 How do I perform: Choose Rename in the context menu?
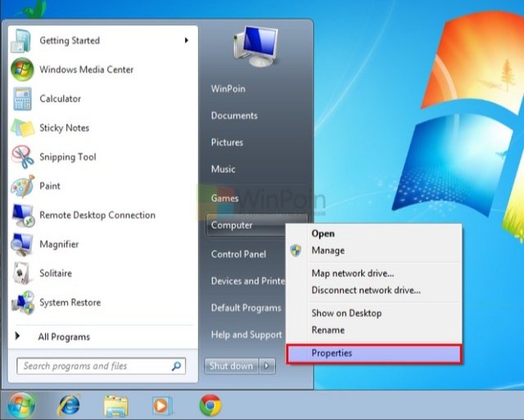(x=373, y=330)
